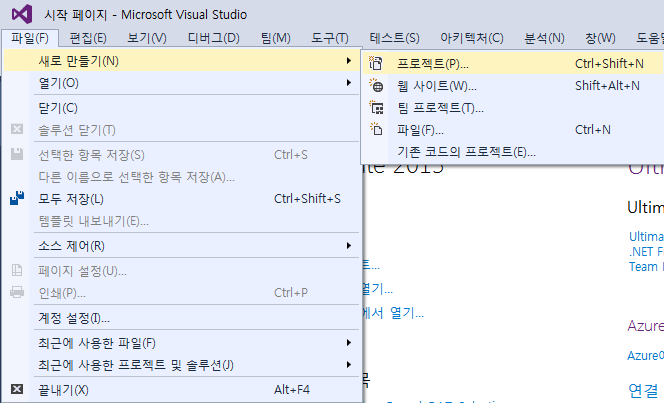The width and height of the screenshot is (664, 403).
Task: Click the 연결 link on start page
Action: coord(645,390)
